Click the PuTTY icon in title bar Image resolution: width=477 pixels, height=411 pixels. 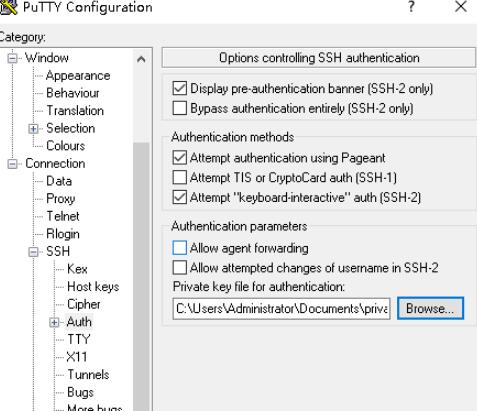click(7, 7)
